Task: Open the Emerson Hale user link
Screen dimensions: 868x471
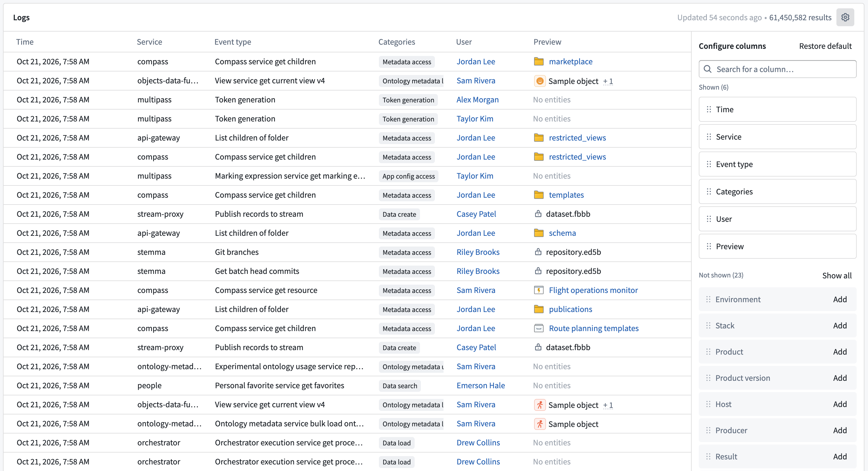Action: click(480, 386)
